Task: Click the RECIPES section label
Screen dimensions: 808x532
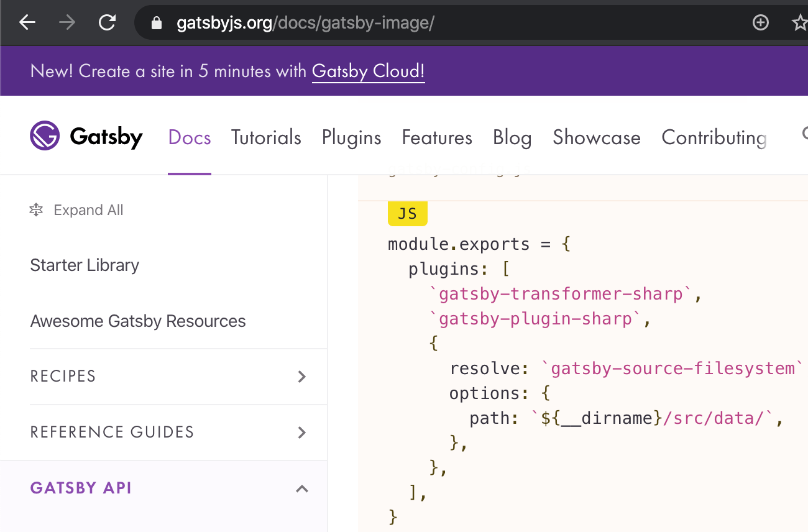Action: (x=63, y=376)
